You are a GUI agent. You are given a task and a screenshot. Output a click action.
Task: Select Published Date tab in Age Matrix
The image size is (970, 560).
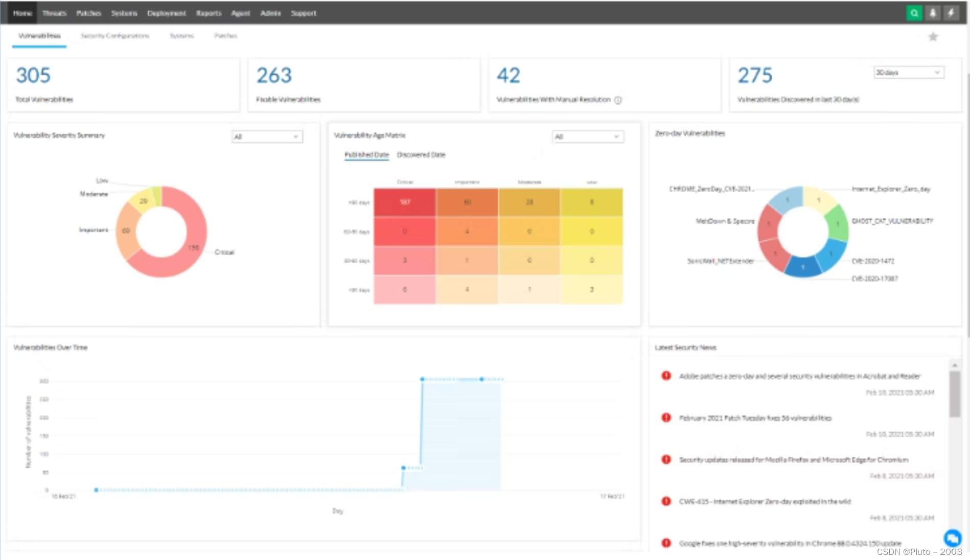click(366, 155)
